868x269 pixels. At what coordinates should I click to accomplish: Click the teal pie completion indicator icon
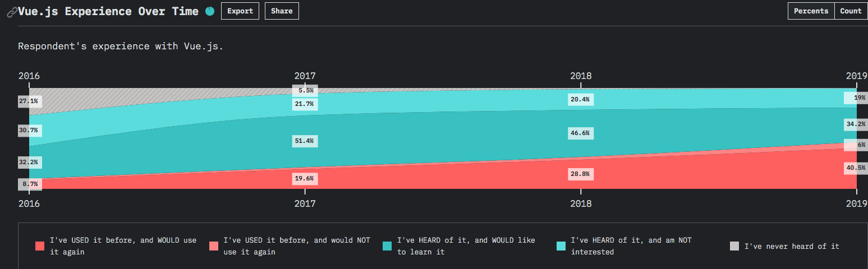pos(210,11)
